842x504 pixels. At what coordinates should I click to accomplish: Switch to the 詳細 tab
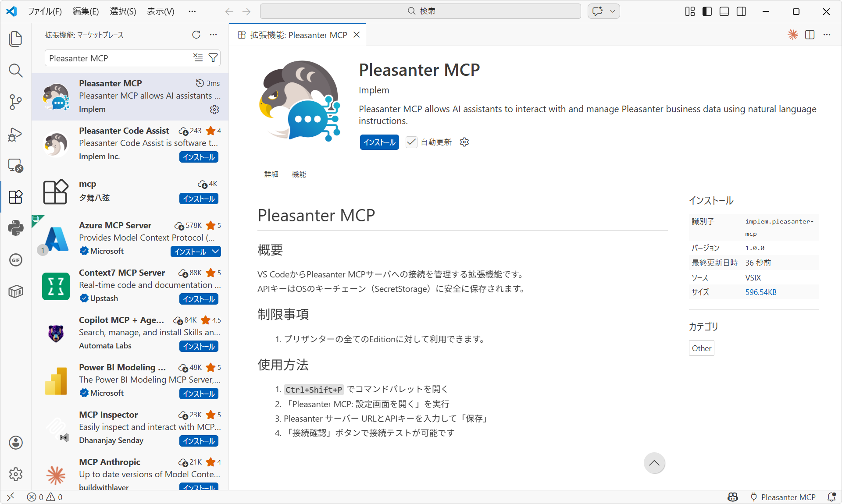pyautogui.click(x=271, y=174)
